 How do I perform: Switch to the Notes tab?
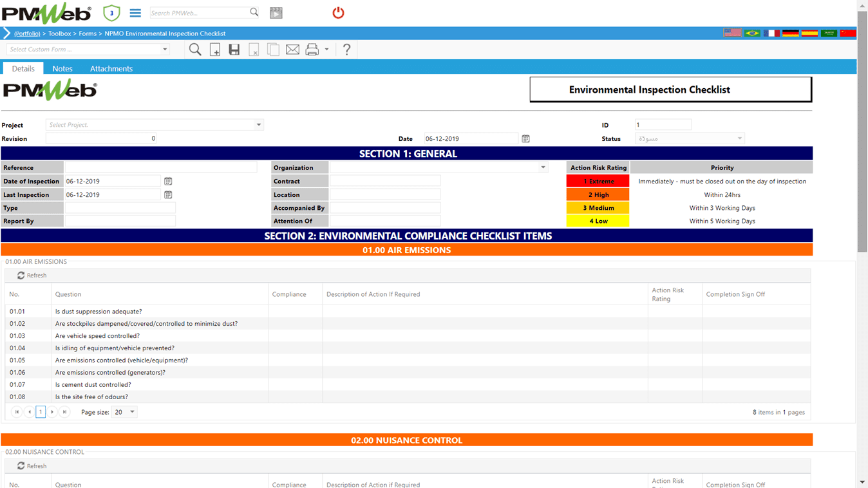(x=62, y=68)
